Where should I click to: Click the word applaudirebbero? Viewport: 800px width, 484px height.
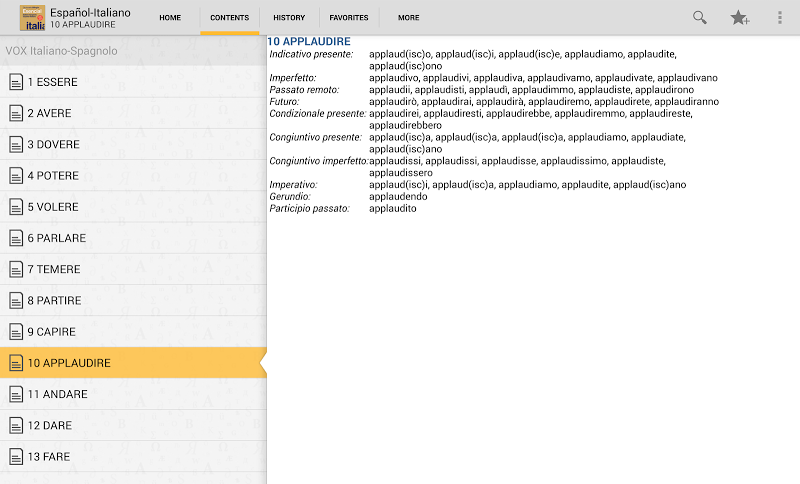(406, 125)
